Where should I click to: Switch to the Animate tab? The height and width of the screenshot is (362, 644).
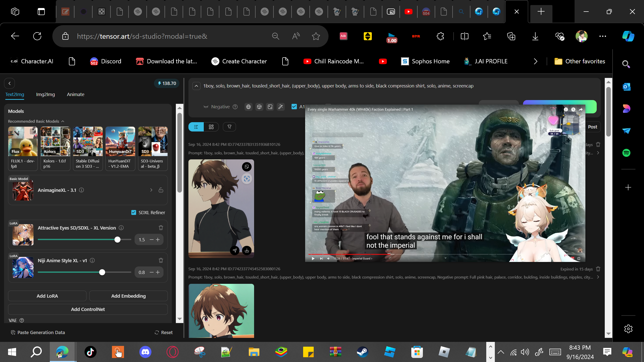(75, 95)
